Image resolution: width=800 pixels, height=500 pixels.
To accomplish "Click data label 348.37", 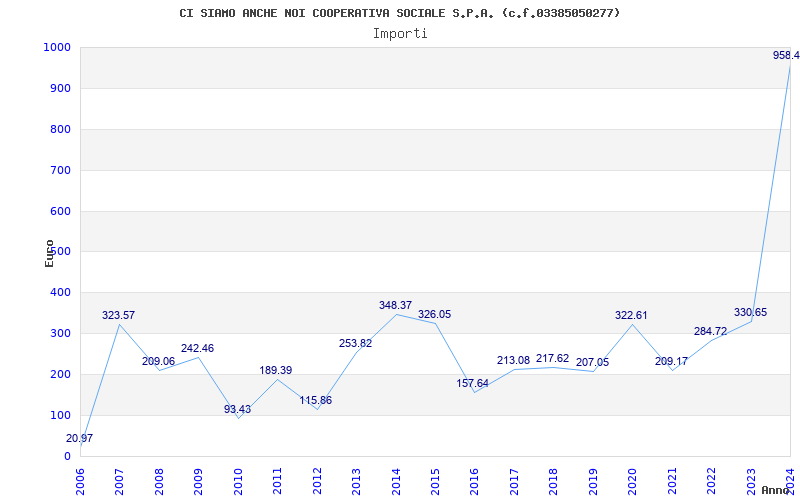I will pyautogui.click(x=395, y=305).
